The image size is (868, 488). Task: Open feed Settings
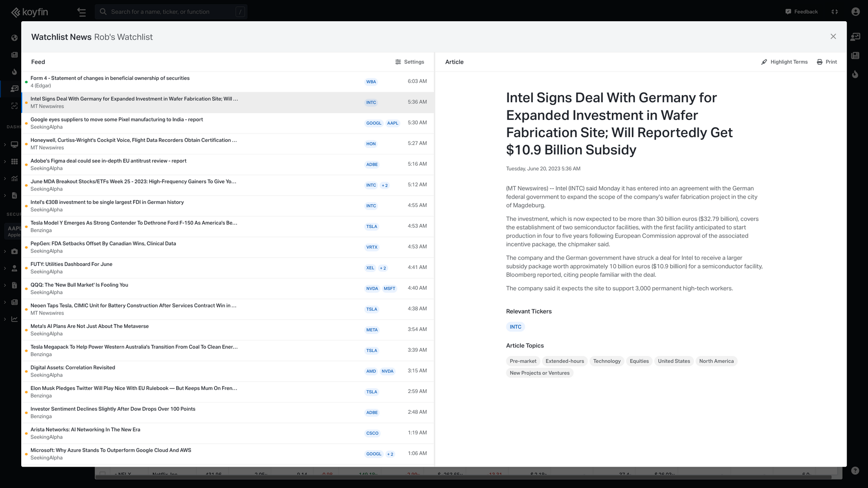coord(410,62)
